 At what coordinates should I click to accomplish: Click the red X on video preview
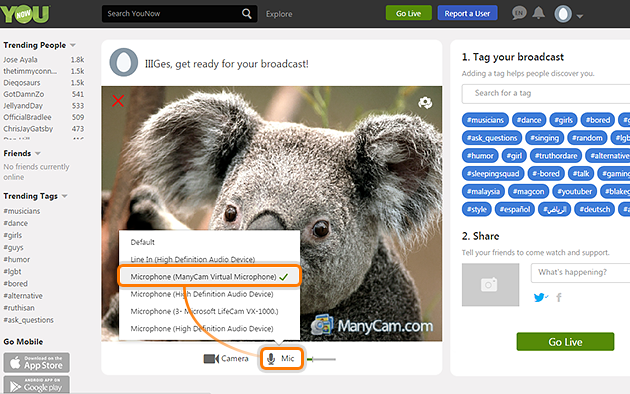click(118, 100)
